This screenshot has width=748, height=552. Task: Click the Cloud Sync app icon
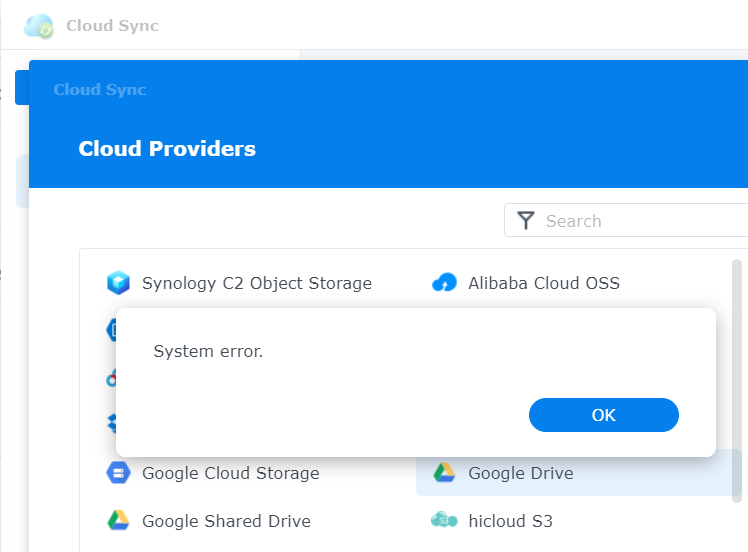tap(39, 26)
